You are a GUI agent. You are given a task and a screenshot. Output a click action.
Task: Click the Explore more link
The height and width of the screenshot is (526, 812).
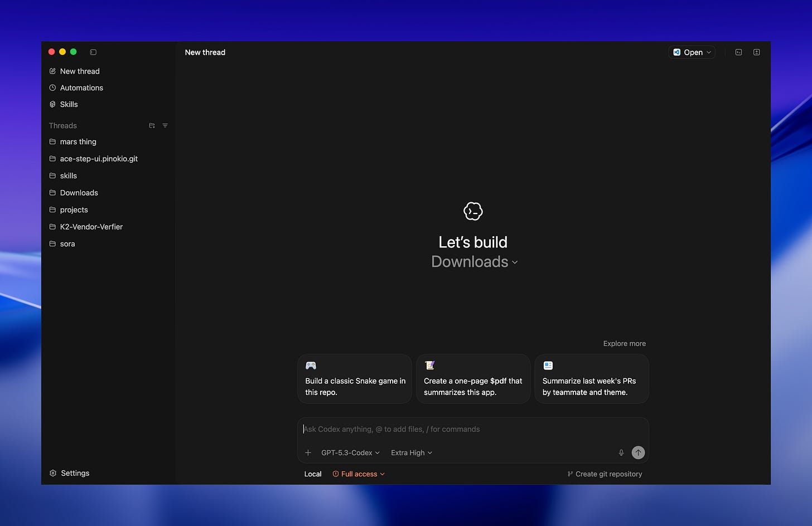click(625, 344)
